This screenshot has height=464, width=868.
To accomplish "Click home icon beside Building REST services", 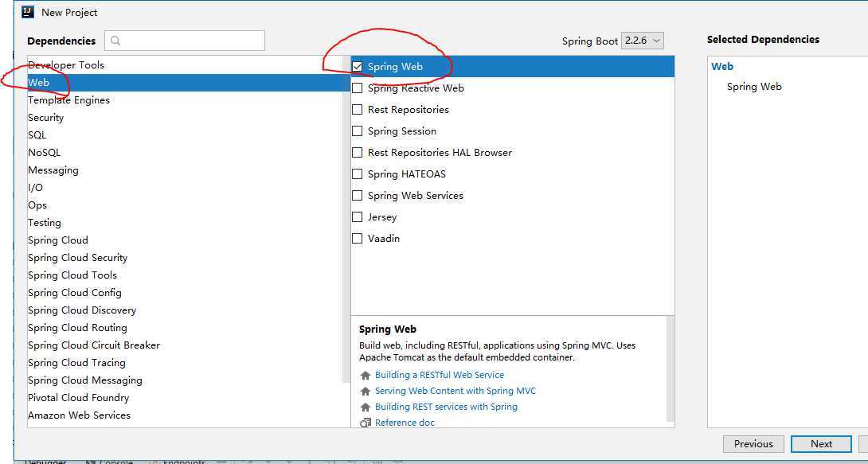I will [x=366, y=407].
